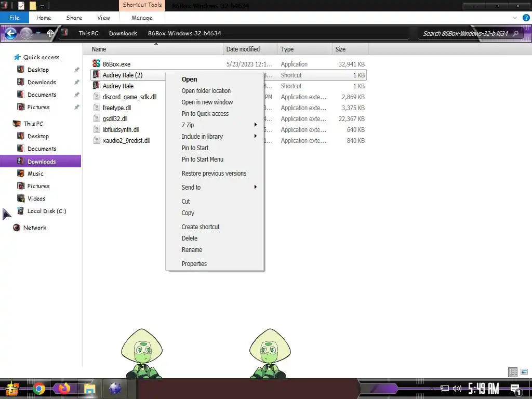Launch Google Chrome from taskbar
The width and height of the screenshot is (532, 399).
38,389
